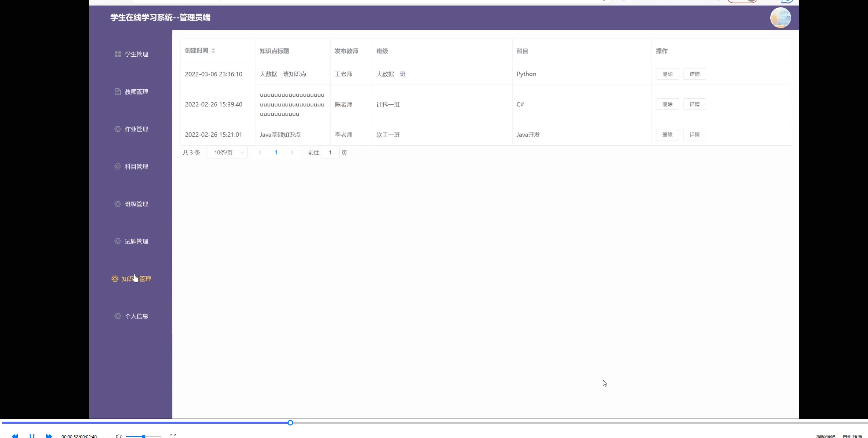Go to the previous page arrow
Image resolution: width=868 pixels, height=438 pixels.
pyautogui.click(x=260, y=152)
